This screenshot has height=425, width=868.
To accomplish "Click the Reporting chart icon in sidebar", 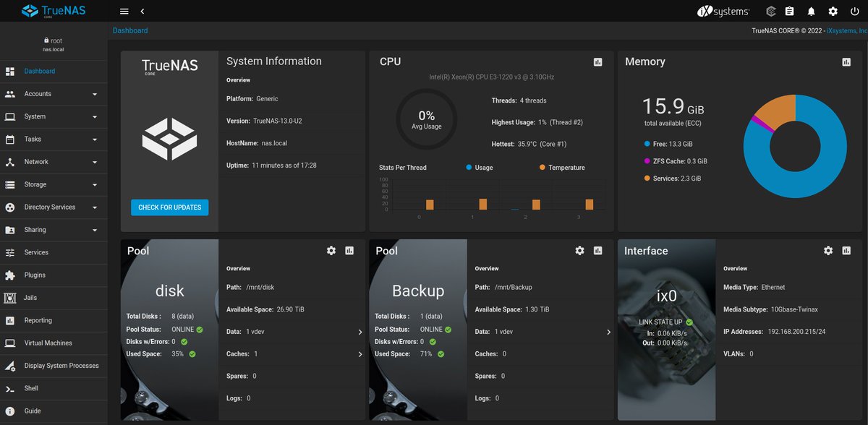I will 10,320.
